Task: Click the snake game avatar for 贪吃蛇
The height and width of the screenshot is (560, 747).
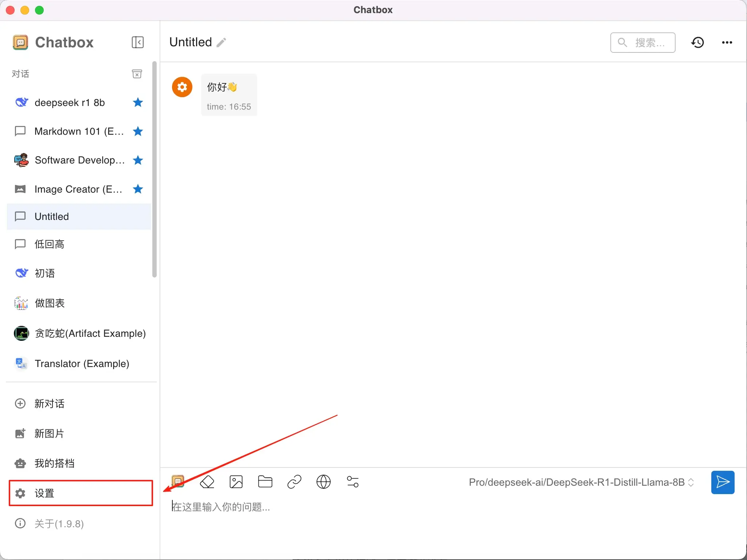Action: pos(21,333)
